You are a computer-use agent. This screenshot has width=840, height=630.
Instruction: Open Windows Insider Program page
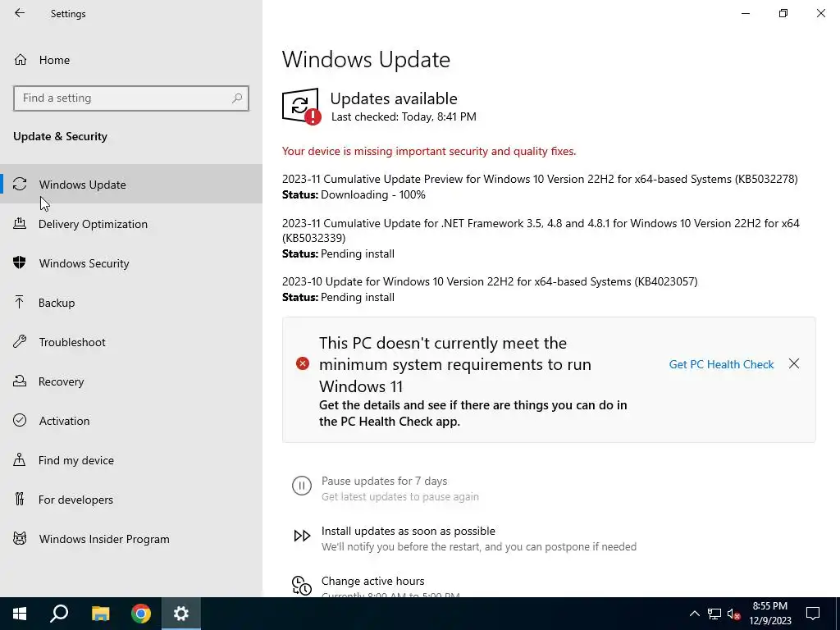point(131,539)
